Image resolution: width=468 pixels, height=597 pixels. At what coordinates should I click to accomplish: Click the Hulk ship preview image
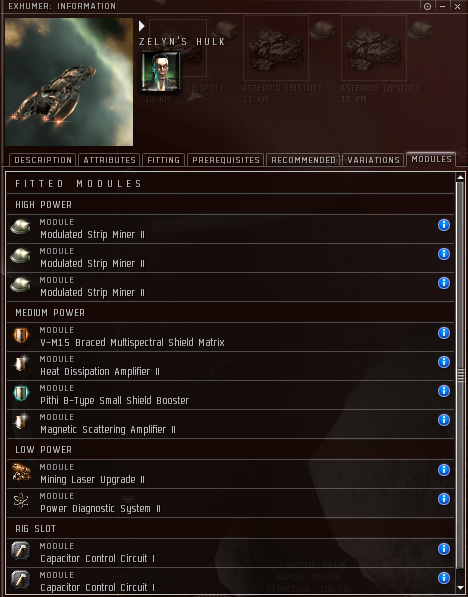69,82
